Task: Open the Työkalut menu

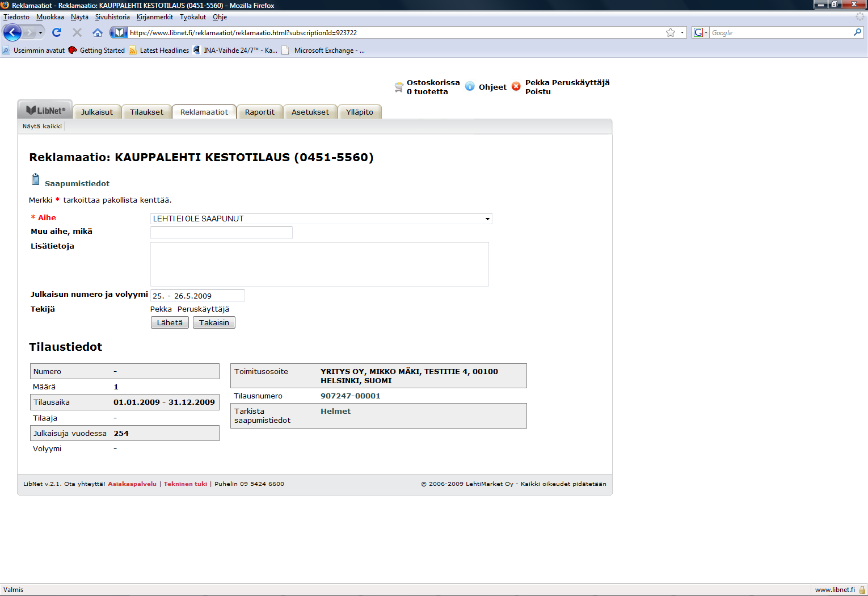Action: point(193,17)
